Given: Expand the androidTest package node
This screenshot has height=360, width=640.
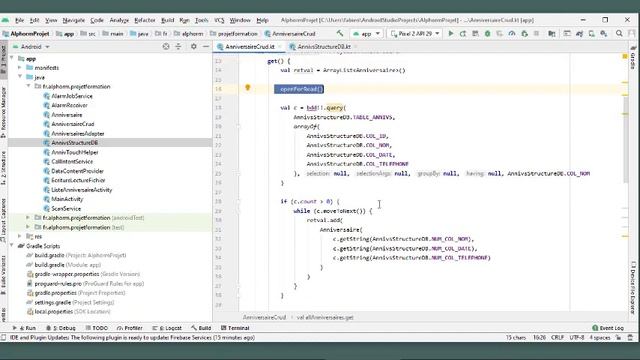Looking at the screenshot, I should [x=28, y=218].
